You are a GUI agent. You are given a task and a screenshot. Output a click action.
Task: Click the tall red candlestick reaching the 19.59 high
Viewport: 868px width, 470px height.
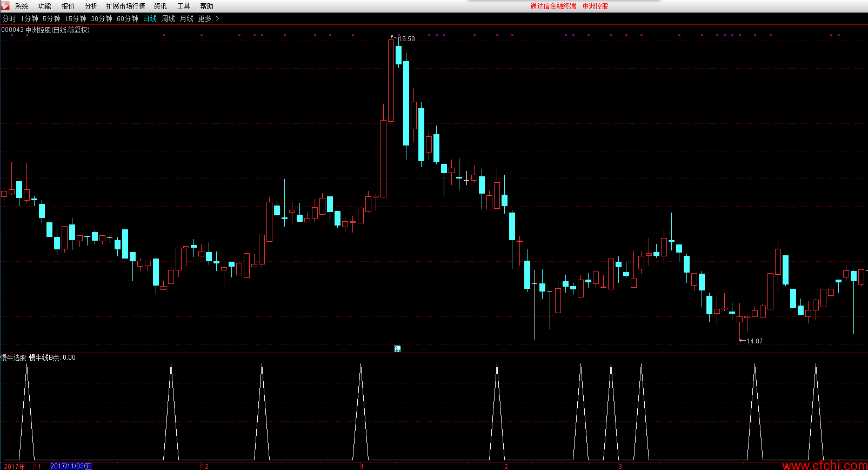pyautogui.click(x=391, y=80)
